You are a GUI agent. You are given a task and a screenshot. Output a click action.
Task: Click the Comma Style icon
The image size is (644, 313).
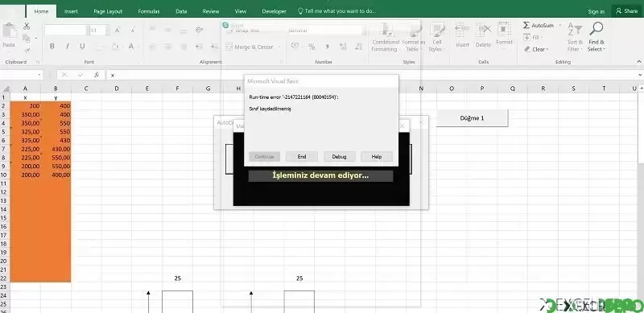(x=328, y=47)
